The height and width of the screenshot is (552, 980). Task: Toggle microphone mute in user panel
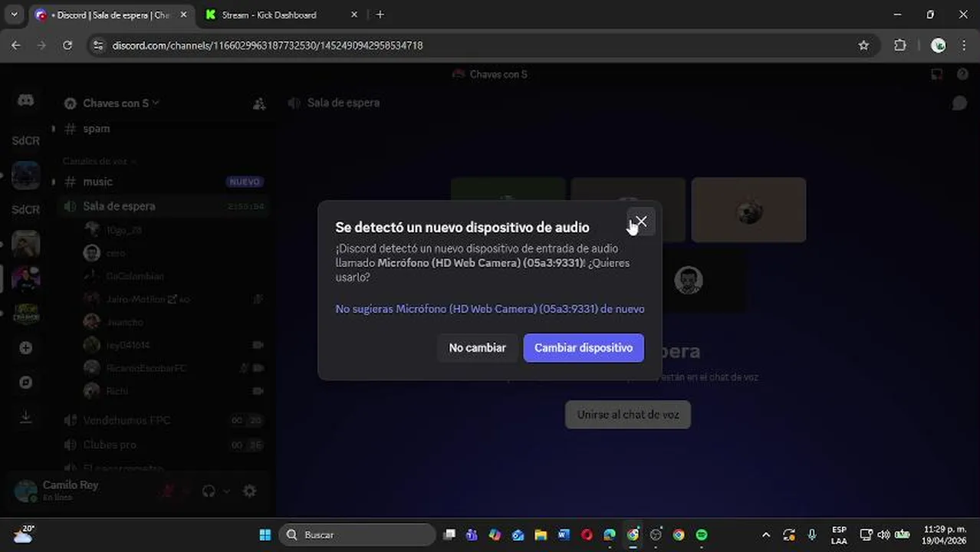point(168,491)
